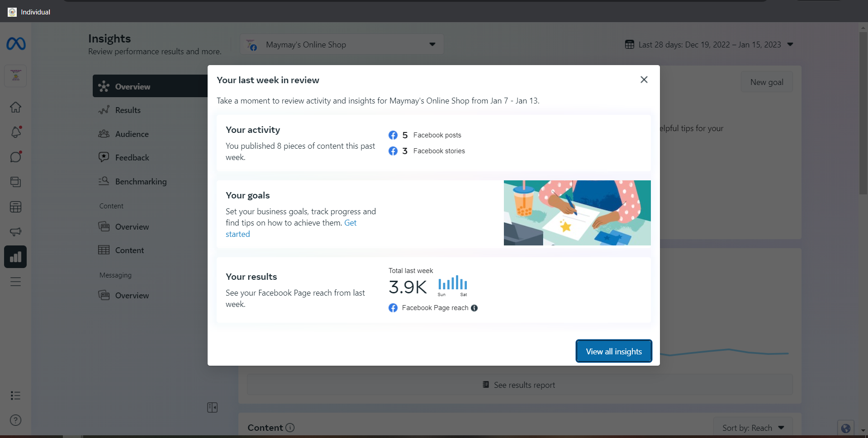The image size is (868, 438).
Task: Open the All tools hamburger icon
Action: (16, 282)
